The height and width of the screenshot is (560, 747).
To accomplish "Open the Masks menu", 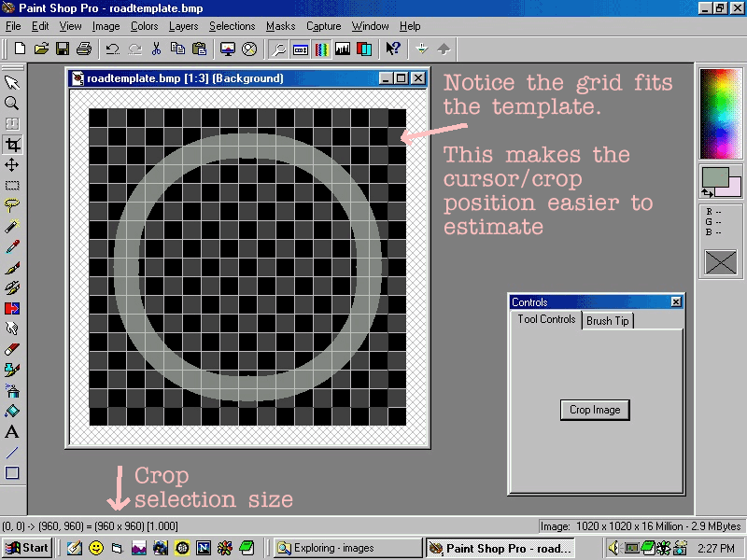I will (x=280, y=26).
